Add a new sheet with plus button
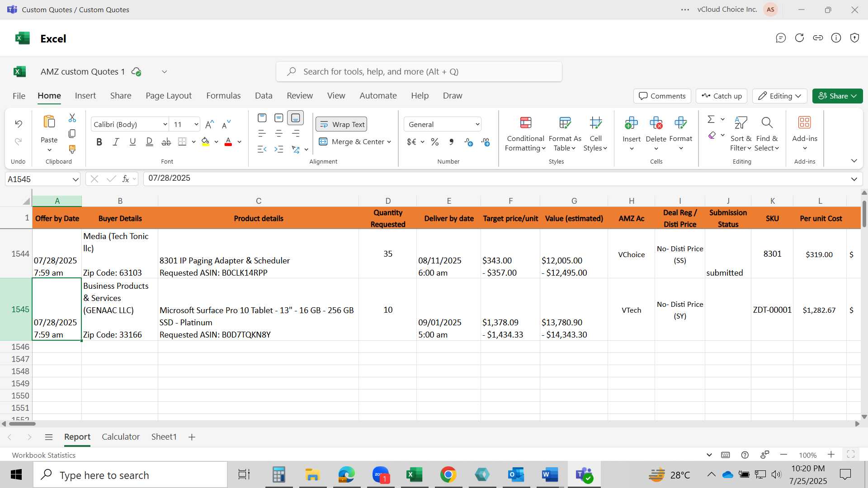Image resolution: width=868 pixels, height=488 pixels. tap(192, 437)
